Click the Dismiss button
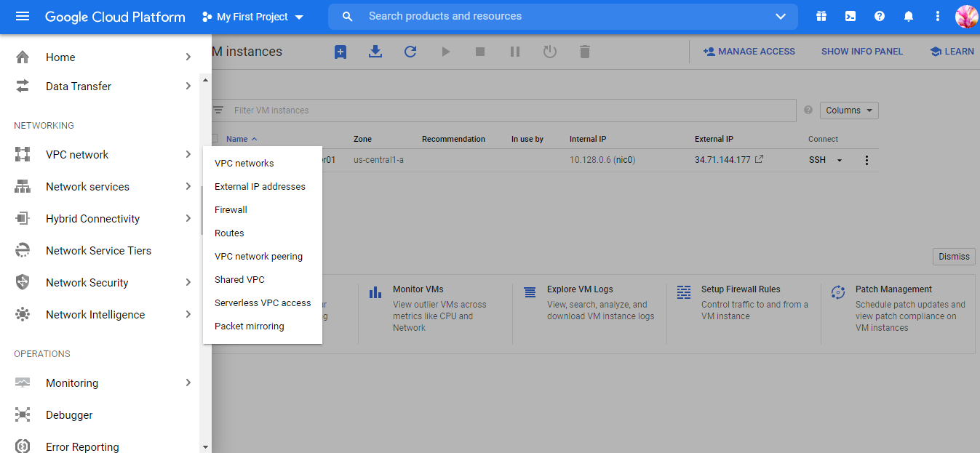This screenshot has width=980, height=453. click(954, 257)
